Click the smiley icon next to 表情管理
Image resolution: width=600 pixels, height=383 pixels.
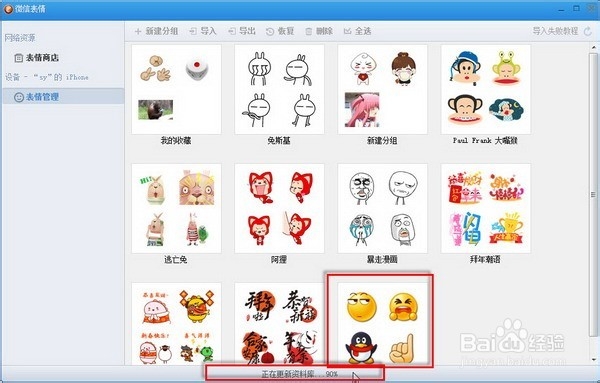(x=18, y=97)
